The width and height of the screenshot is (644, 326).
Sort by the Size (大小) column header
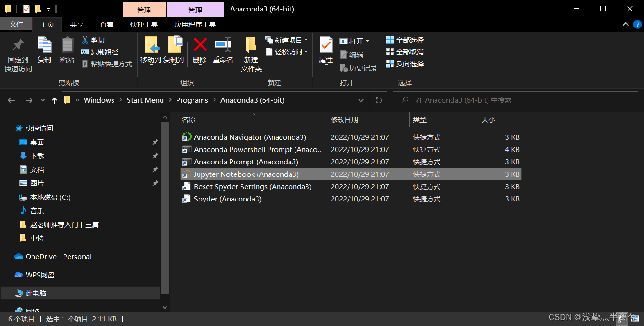click(x=501, y=120)
